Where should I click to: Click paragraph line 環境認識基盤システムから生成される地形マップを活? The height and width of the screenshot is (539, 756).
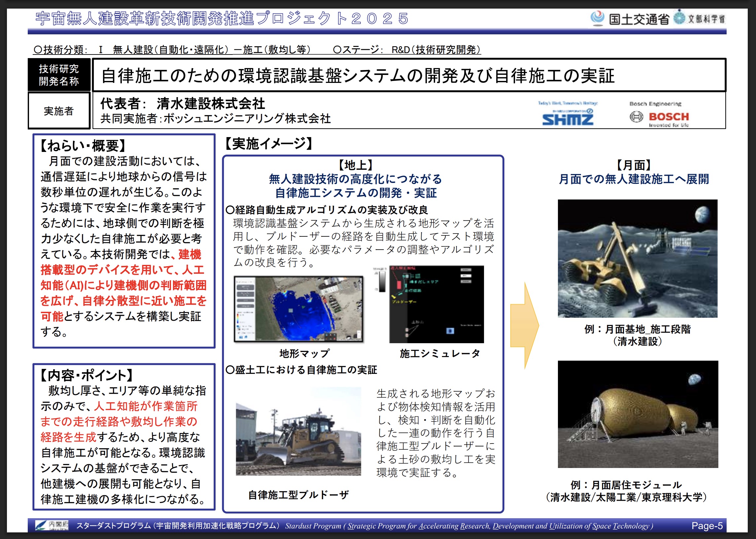coord(363,223)
